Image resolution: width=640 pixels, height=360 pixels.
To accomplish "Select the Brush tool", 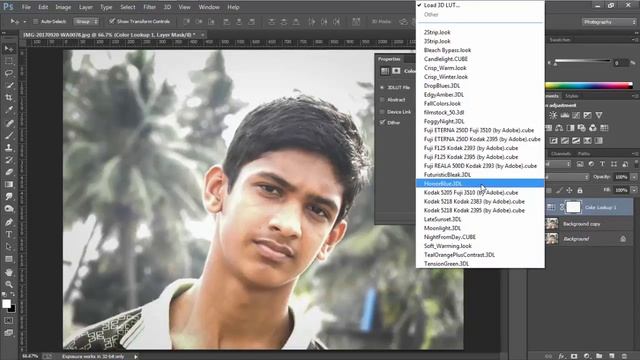I will click(9, 135).
